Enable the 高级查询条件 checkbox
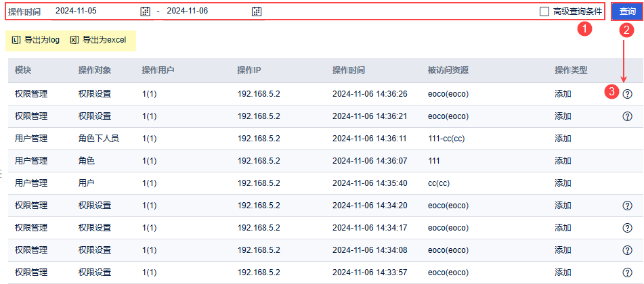This screenshot has height=284, width=644. click(544, 11)
